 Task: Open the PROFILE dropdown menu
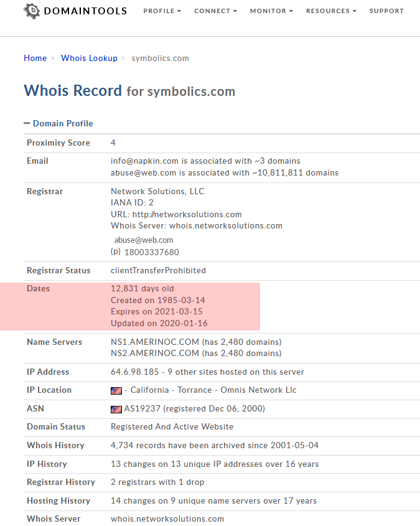click(x=162, y=11)
